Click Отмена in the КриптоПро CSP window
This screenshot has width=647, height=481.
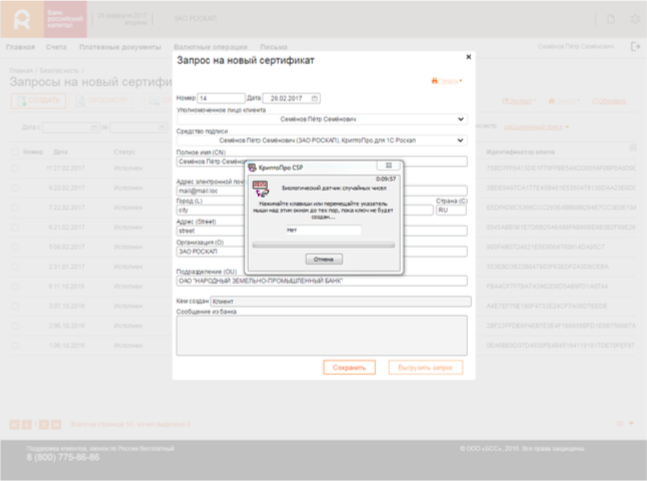point(324,259)
